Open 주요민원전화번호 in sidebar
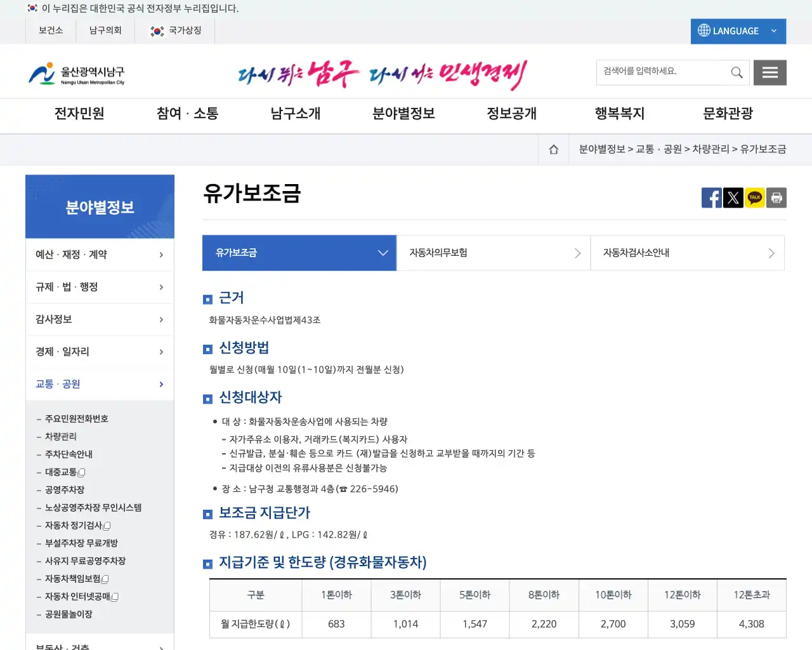The width and height of the screenshot is (812, 650). (x=77, y=419)
